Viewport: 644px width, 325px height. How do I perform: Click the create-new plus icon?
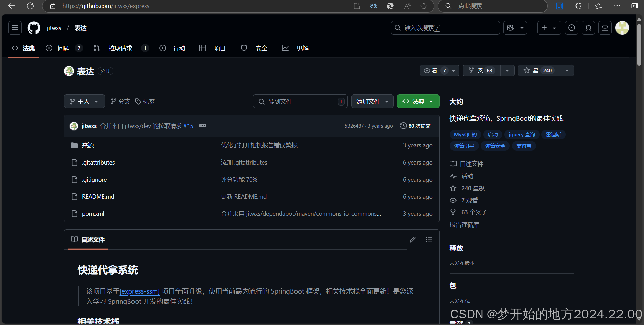tap(544, 28)
